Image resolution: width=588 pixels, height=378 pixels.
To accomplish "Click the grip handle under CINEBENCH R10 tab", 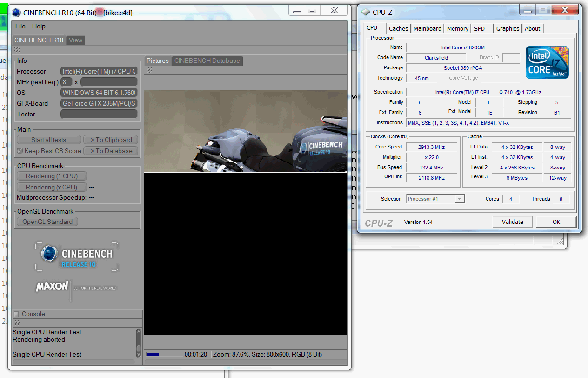I will pos(17,49).
